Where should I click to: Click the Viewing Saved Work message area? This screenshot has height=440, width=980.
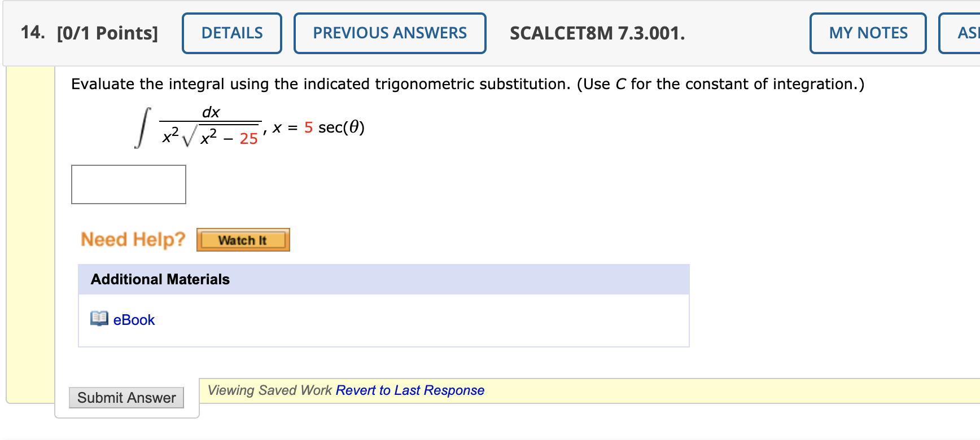click(x=270, y=390)
